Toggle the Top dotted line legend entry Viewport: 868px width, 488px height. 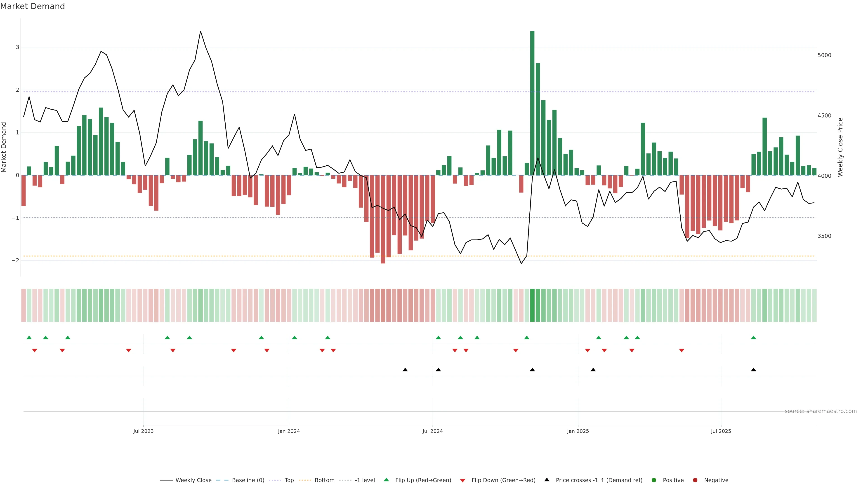coord(289,480)
